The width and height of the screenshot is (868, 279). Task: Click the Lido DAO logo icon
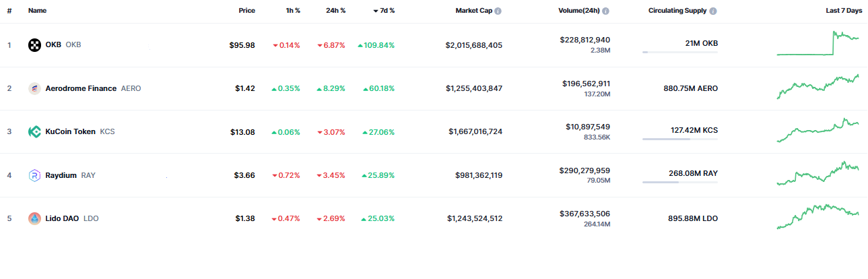(x=34, y=218)
